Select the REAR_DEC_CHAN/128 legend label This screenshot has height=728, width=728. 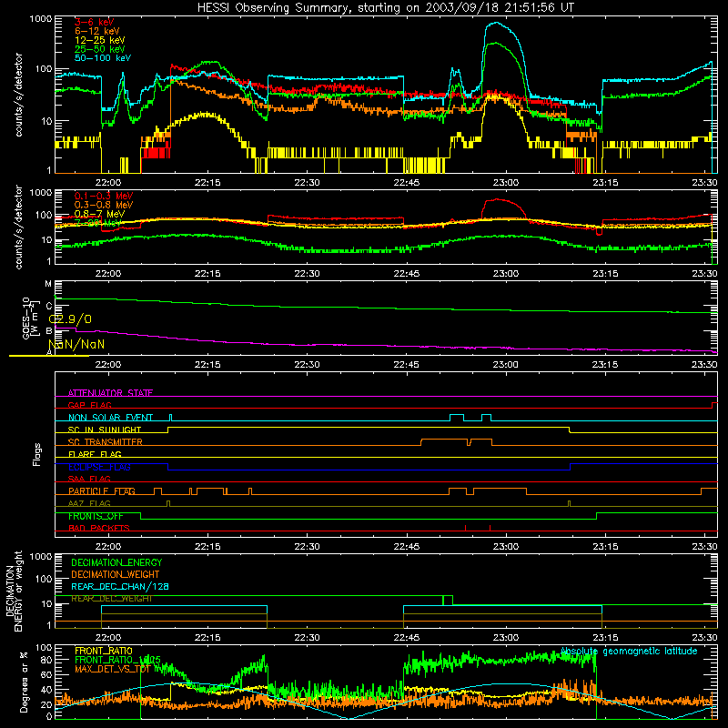click(120, 587)
